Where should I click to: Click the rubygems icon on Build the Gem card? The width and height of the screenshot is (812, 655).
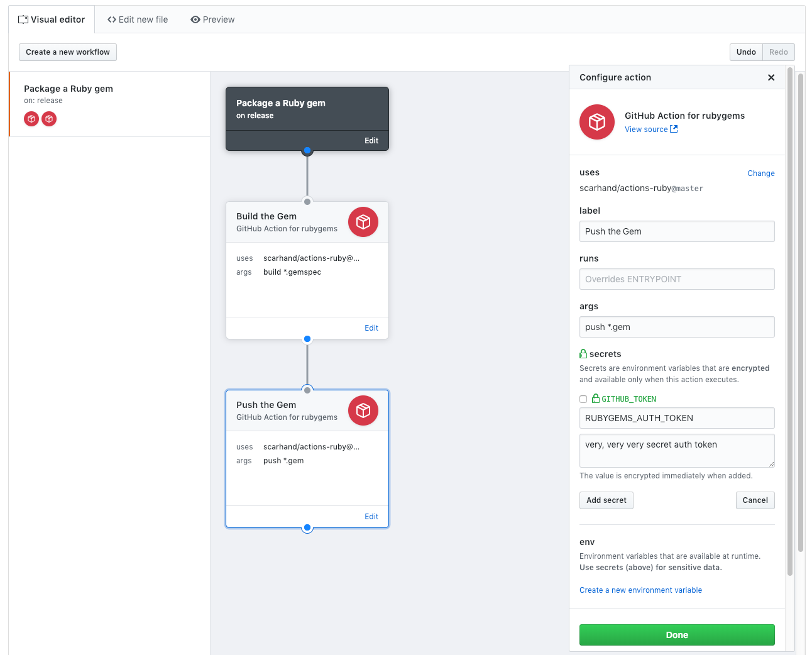363,222
